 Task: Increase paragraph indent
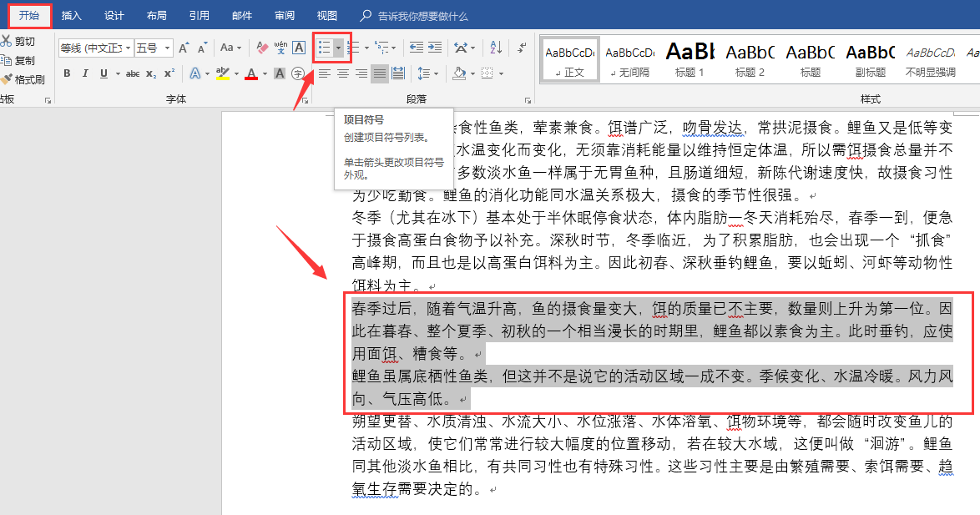(435, 48)
